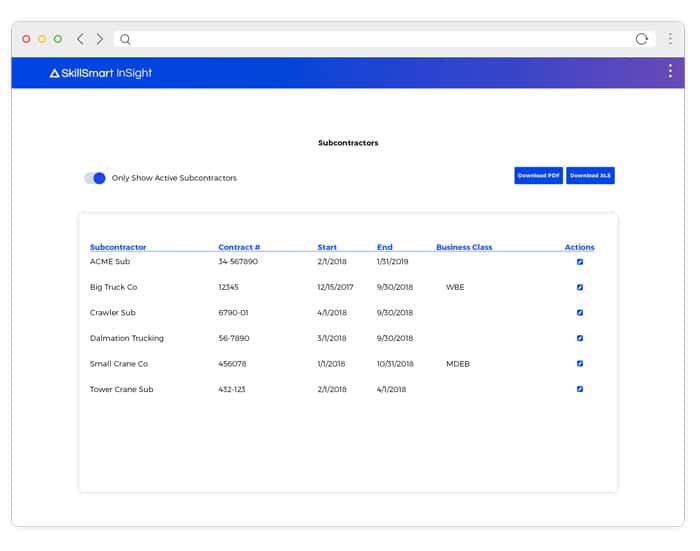The width and height of the screenshot is (700, 551).
Task: Sort by the Subcontractor column header
Action: (x=118, y=247)
